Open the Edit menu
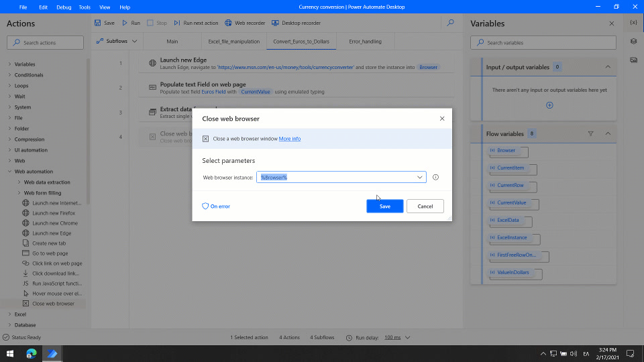The image size is (644, 362). 43,7
